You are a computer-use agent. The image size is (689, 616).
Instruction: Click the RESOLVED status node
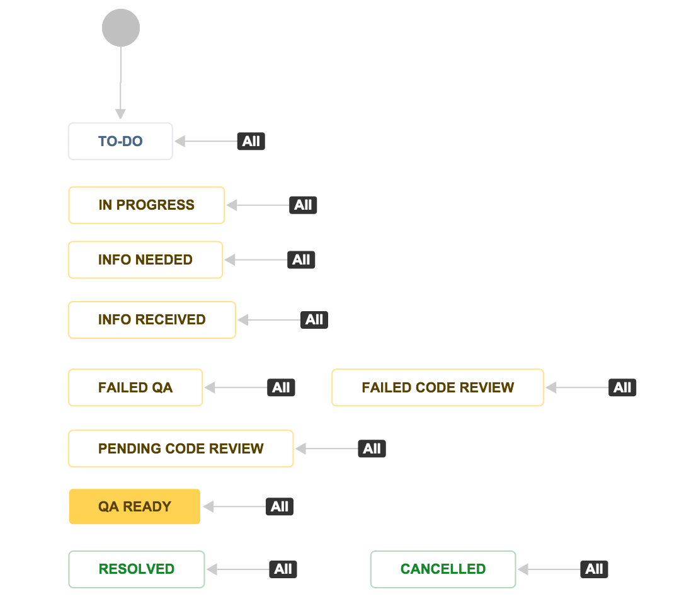pos(137,569)
